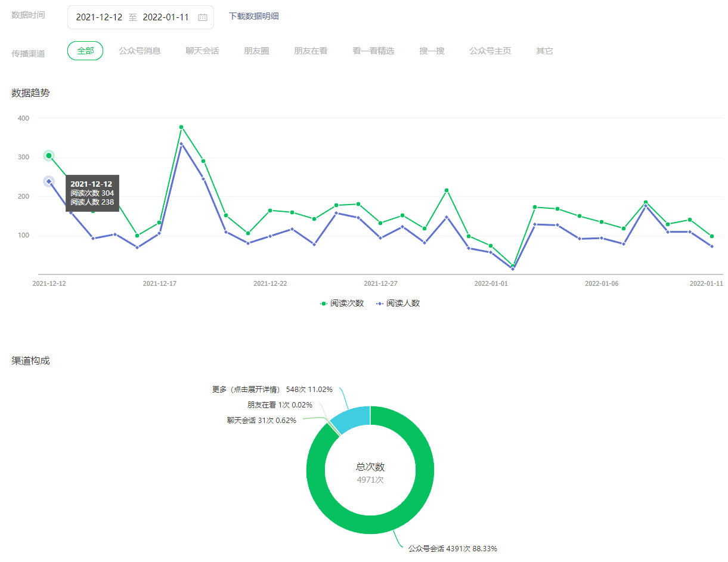Toggle the 阅读人数 legend item

tap(398, 303)
